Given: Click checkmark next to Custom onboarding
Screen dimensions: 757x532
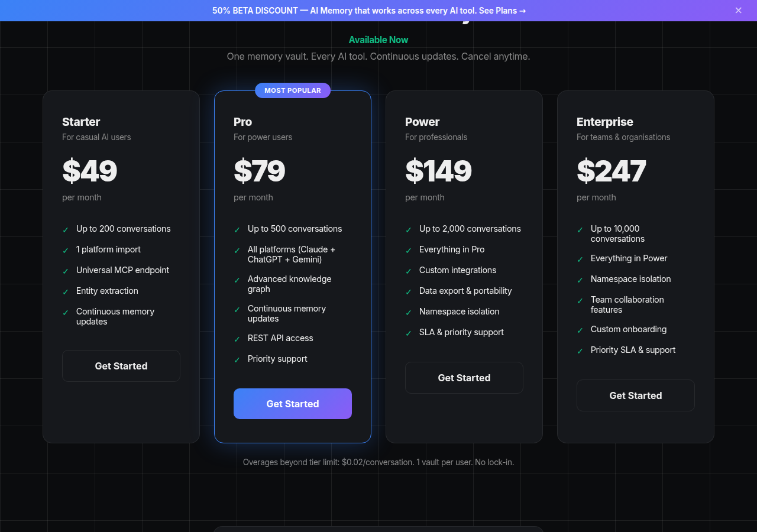Looking at the screenshot, I should [580, 330].
